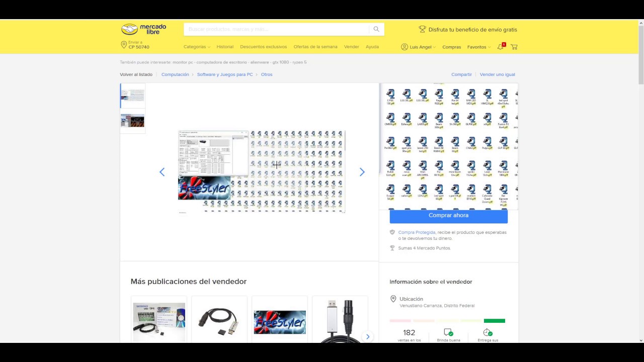Open the Vender menu item

coord(351,47)
